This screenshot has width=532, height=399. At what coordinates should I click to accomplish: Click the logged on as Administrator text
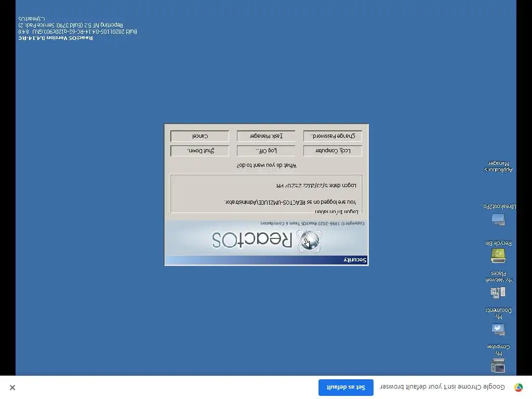click(290, 202)
